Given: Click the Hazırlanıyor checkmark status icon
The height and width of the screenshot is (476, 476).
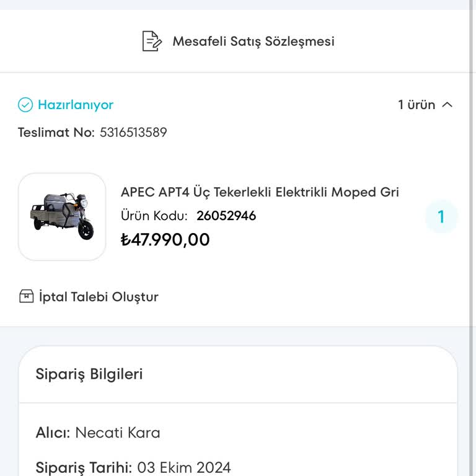Looking at the screenshot, I should (25, 105).
